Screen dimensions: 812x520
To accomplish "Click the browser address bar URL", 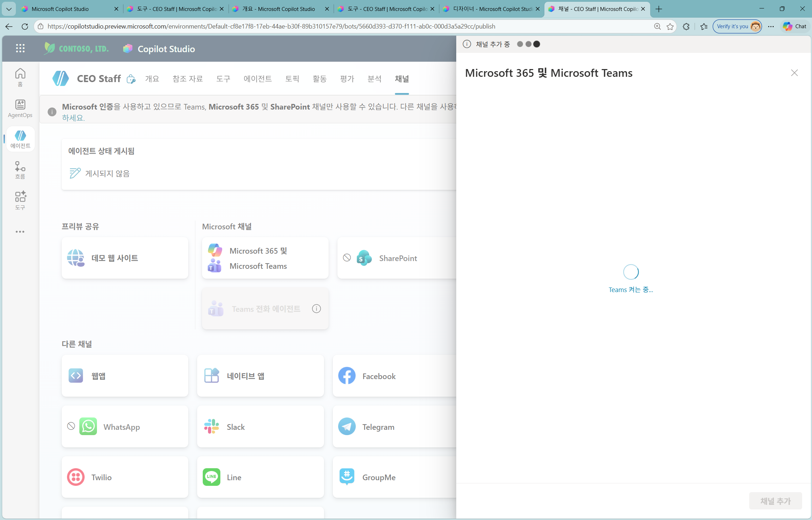I will [x=271, y=26].
